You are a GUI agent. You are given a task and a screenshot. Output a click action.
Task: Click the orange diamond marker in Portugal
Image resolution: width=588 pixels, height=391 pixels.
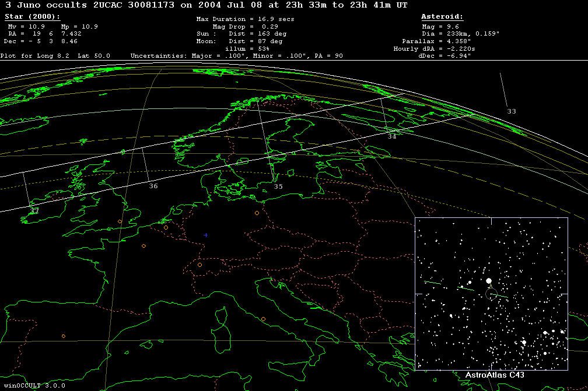(x=64, y=336)
